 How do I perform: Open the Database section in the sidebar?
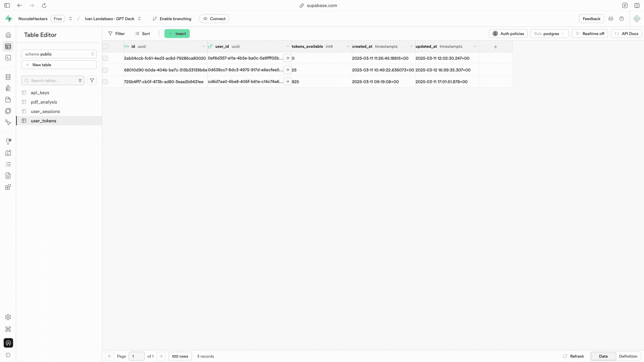tap(8, 77)
